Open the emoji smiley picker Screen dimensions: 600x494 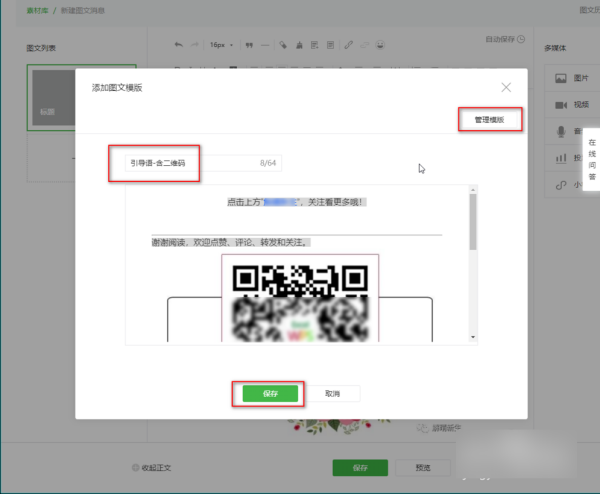(380, 45)
